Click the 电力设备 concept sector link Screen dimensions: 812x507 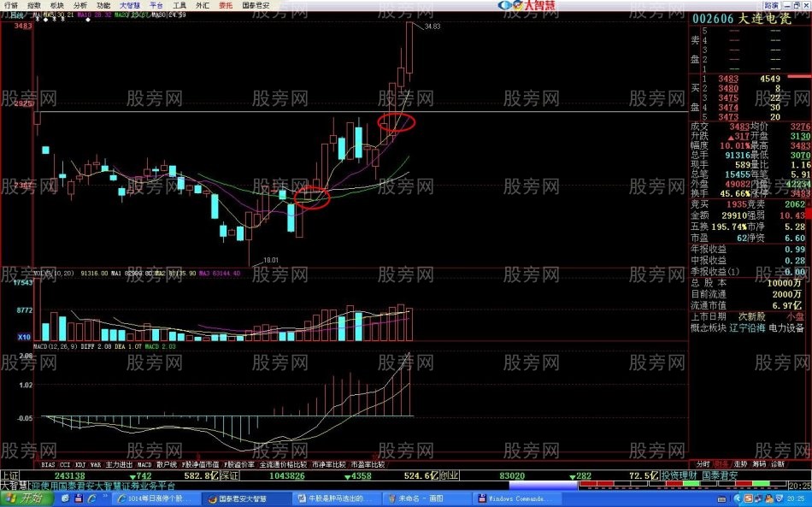786,327
